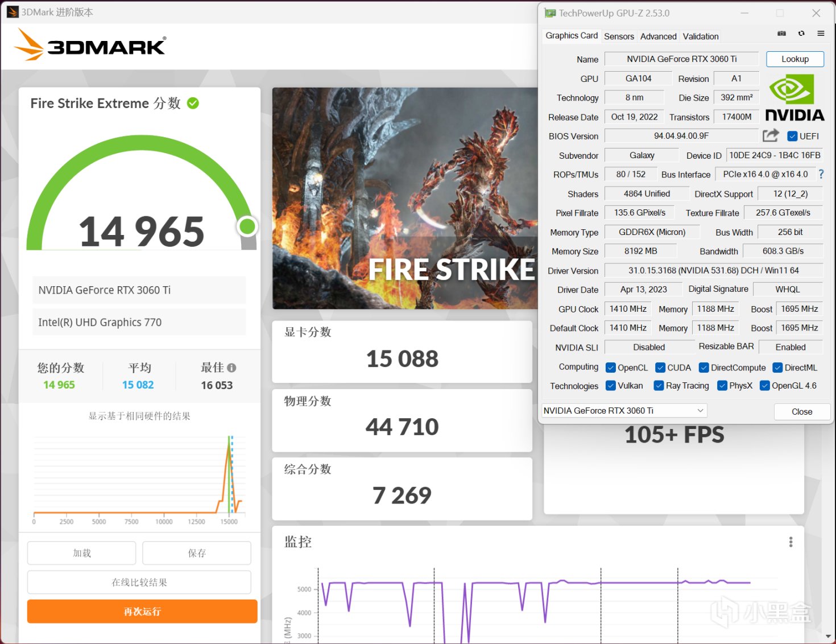This screenshot has width=836, height=644.
Task: Click the Bus Interface question mark
Action: coord(821,174)
